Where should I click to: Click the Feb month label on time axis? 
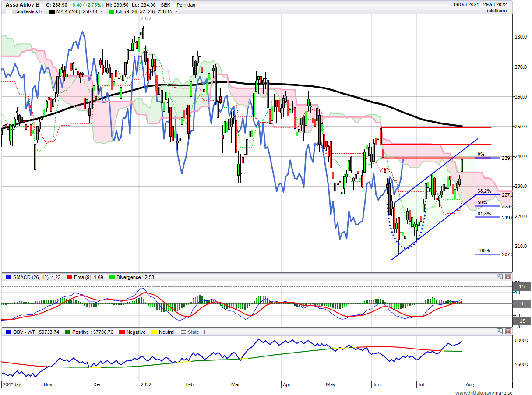pos(189,384)
